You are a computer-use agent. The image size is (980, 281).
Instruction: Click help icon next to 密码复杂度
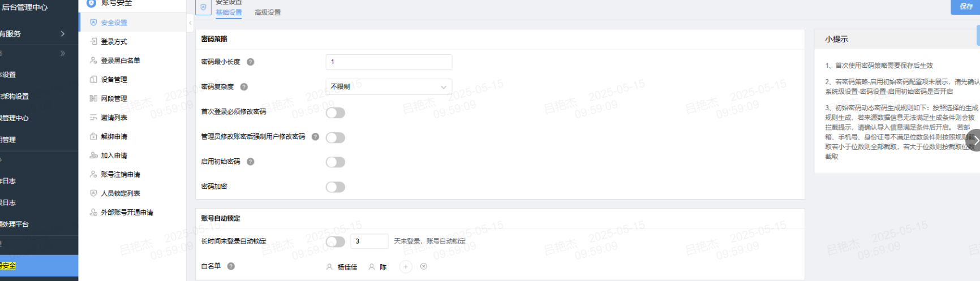pos(244,87)
